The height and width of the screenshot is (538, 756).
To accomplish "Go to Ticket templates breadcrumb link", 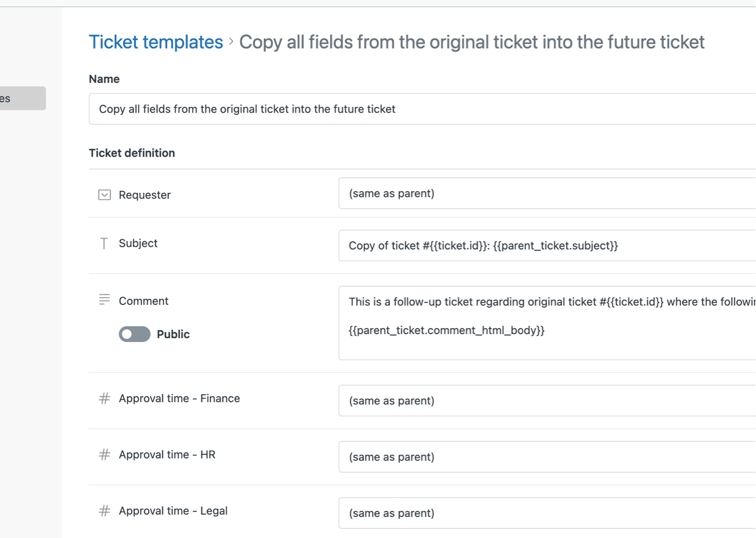I will point(156,42).
